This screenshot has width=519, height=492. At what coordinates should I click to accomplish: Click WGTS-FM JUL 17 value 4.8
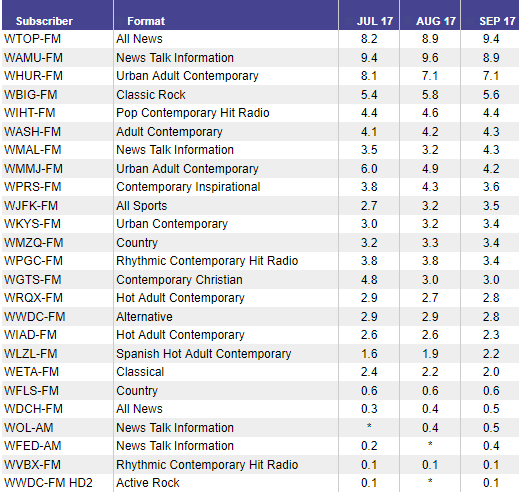coord(369,280)
